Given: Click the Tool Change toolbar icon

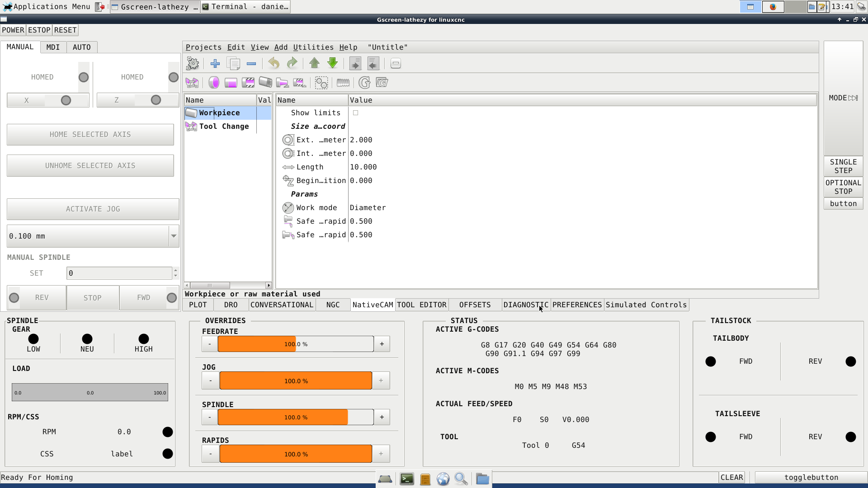Looking at the screenshot, I should coord(192,83).
